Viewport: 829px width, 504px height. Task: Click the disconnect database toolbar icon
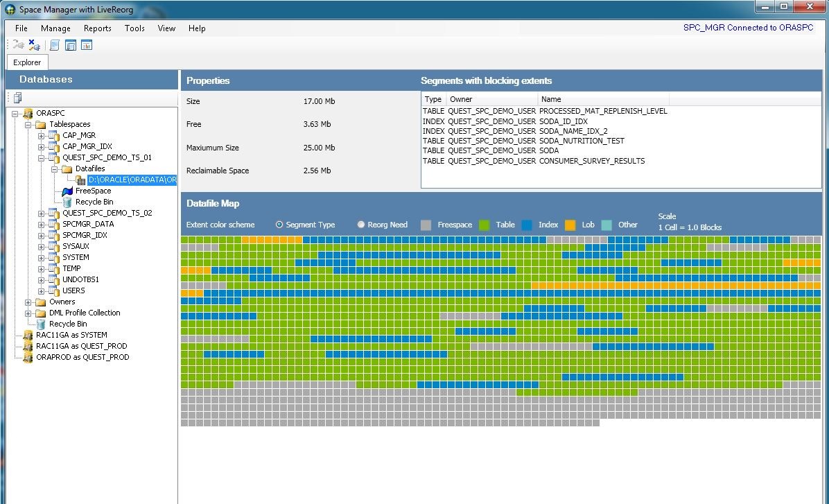34,45
